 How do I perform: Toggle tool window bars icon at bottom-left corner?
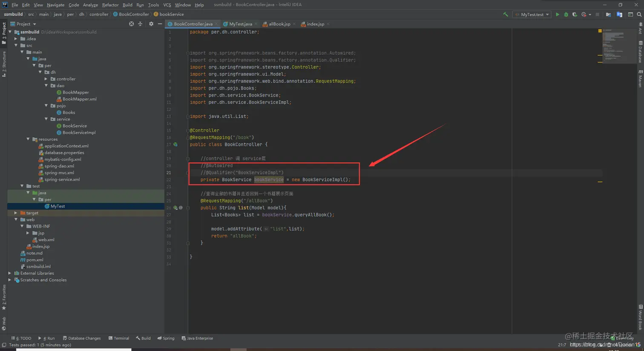pyautogui.click(x=4, y=345)
